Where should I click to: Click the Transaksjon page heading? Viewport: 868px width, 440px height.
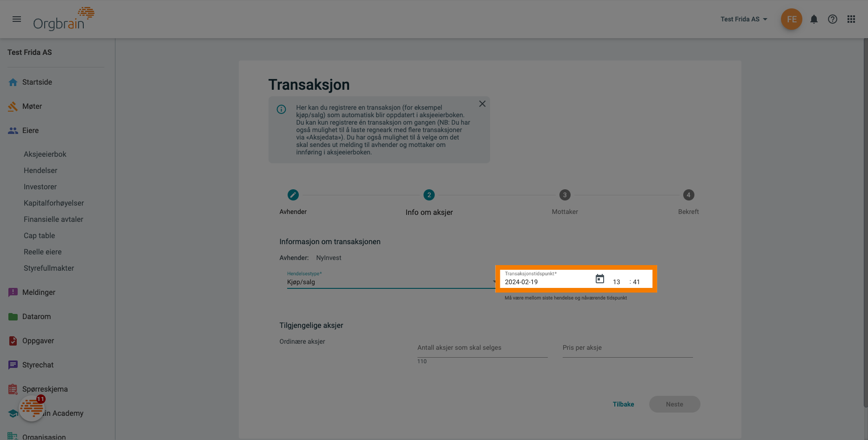coord(309,85)
